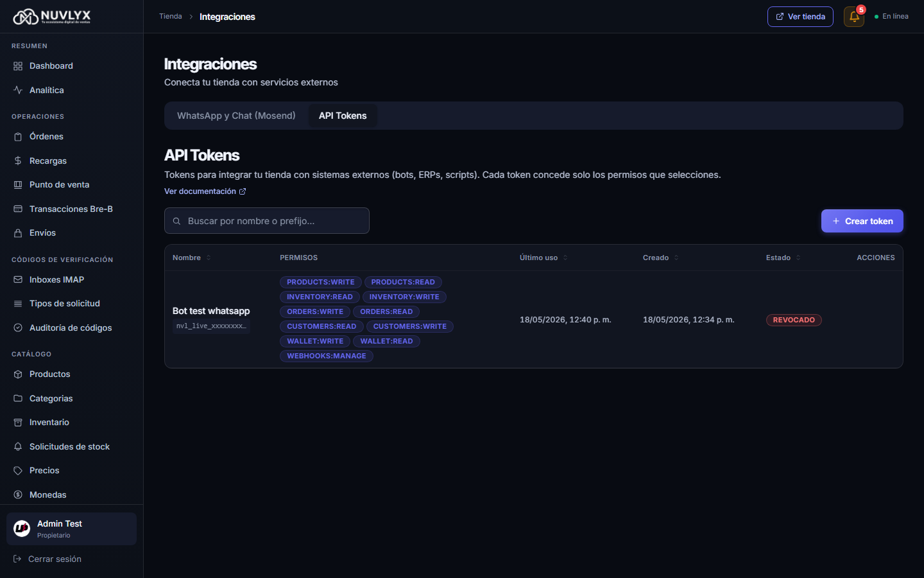
Task: Sort table by Estado column
Action: click(783, 258)
